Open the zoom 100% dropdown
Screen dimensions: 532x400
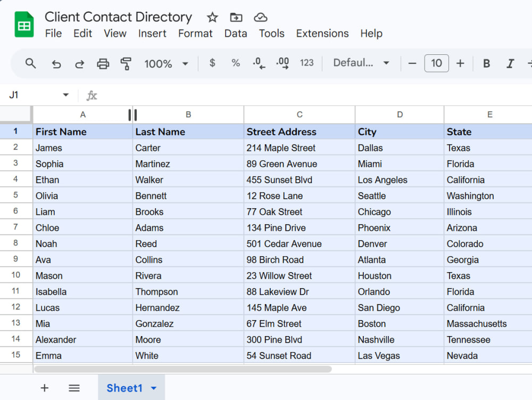click(x=166, y=63)
